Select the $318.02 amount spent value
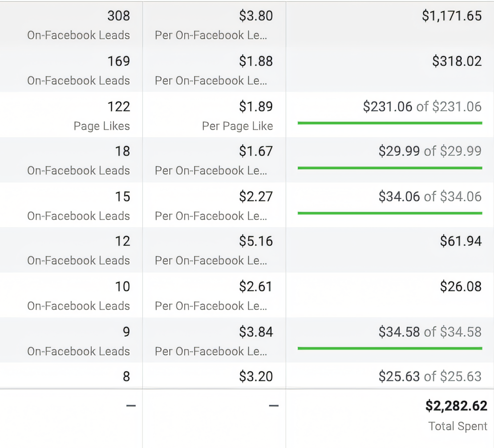Screen dimensions: 494x448 click(x=457, y=61)
